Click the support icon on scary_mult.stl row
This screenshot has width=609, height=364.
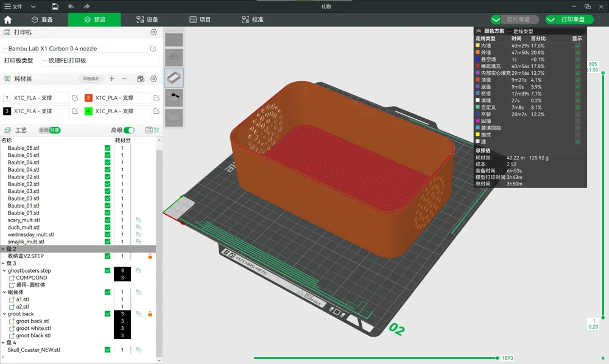tap(139, 220)
